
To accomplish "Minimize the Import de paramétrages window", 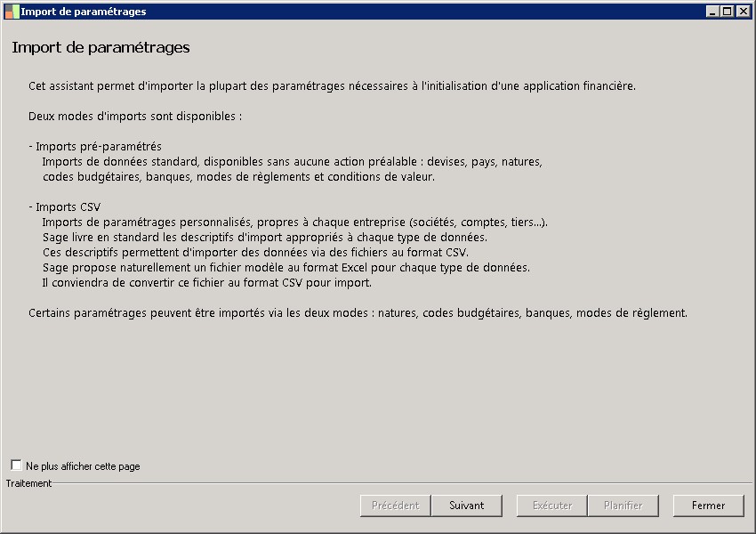I will pyautogui.click(x=712, y=12).
